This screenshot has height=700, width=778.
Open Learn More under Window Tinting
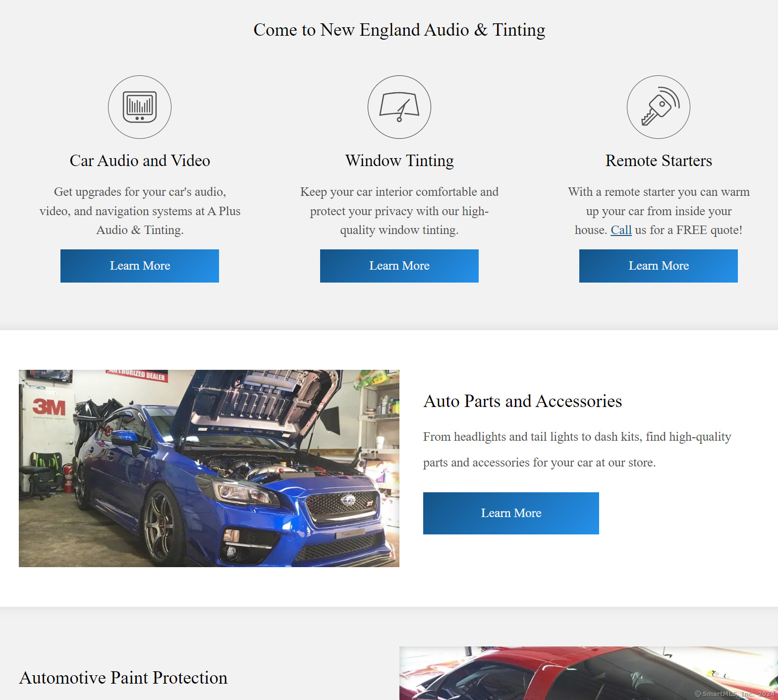click(x=399, y=266)
